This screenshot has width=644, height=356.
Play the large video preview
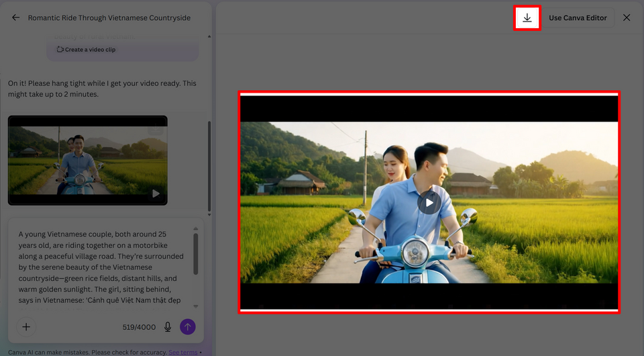click(429, 202)
